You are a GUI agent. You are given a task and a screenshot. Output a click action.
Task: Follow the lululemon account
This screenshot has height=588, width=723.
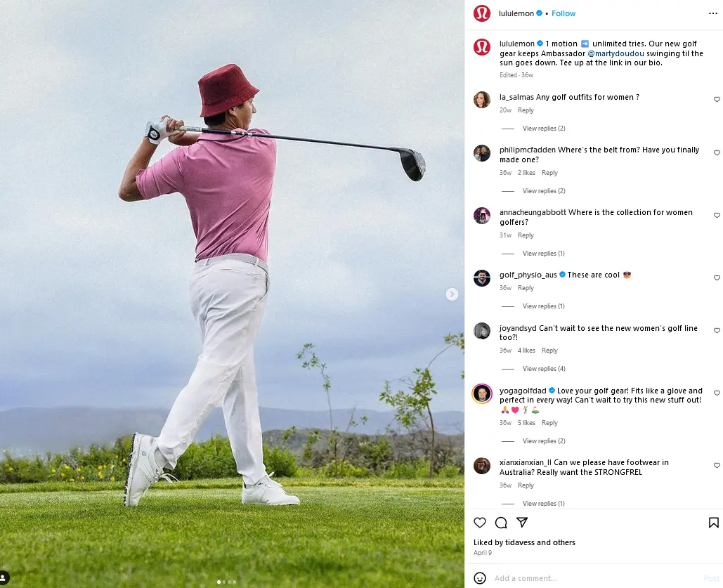pos(564,13)
